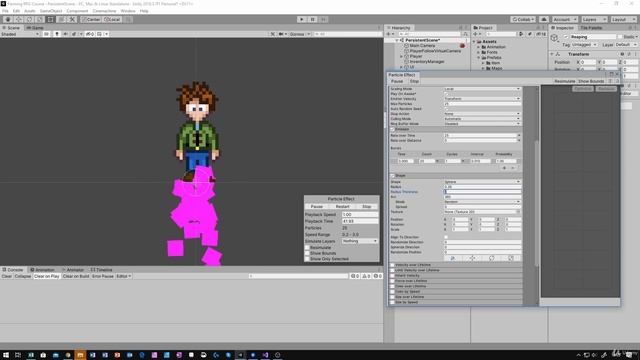Screen dimensions: 640x360
Task: Open the Collab dropdown
Action: pyautogui.click(x=523, y=19)
